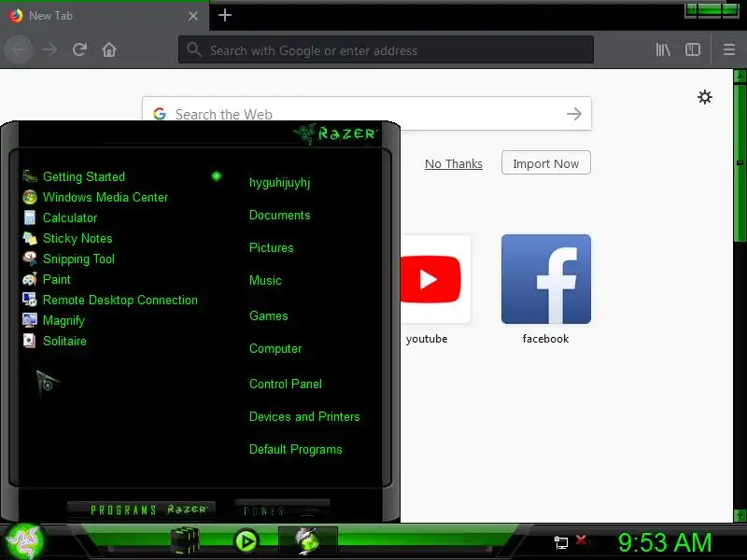Image resolution: width=747 pixels, height=560 pixels.
Task: Click the No Thanks link
Action: (454, 163)
